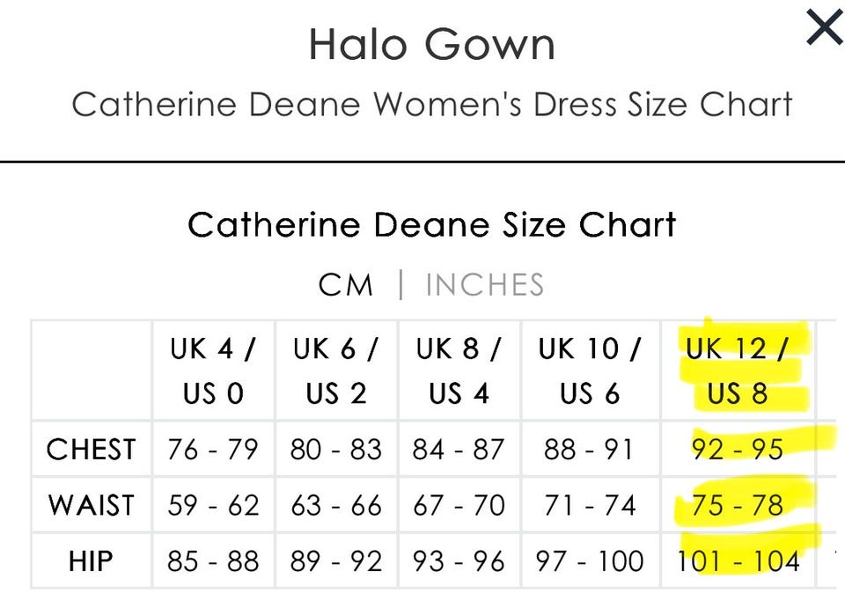Viewport: 845px width, 616px height.
Task: Click the Halo Gown title
Action: 431,46
